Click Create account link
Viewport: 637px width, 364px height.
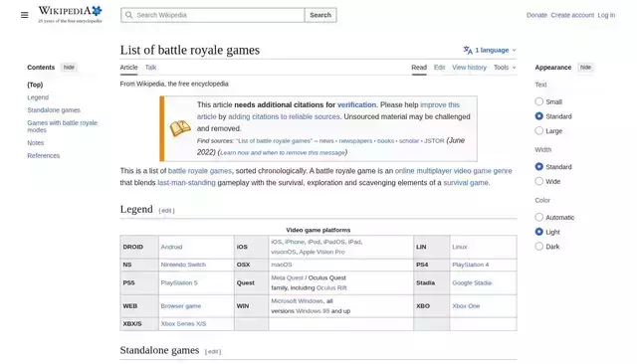click(x=572, y=15)
